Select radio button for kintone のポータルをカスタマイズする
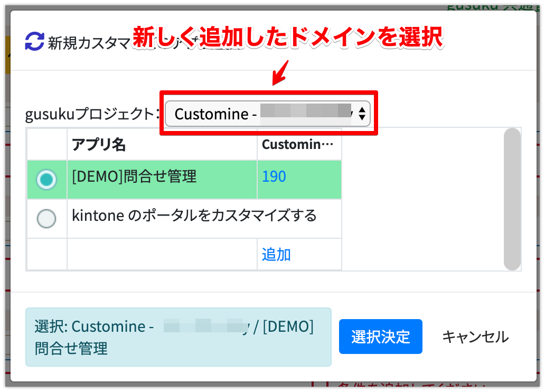Screen dimensions: 545x392 (46, 219)
